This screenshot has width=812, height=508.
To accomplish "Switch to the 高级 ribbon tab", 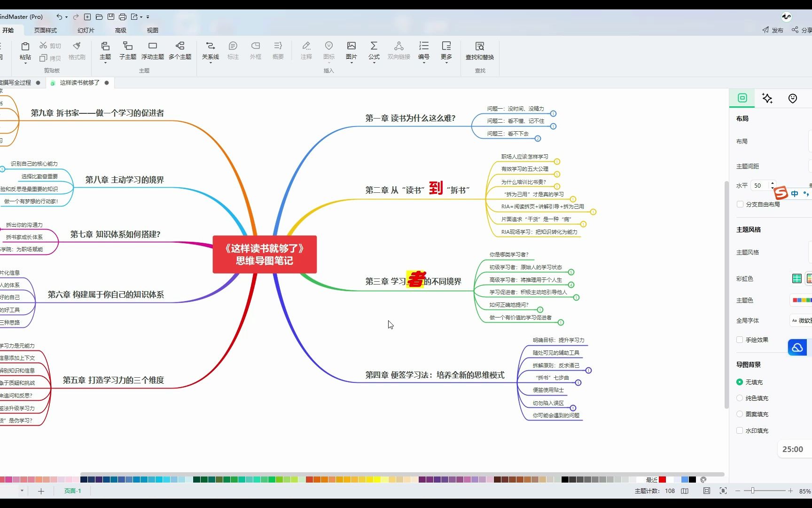I will pyautogui.click(x=121, y=30).
